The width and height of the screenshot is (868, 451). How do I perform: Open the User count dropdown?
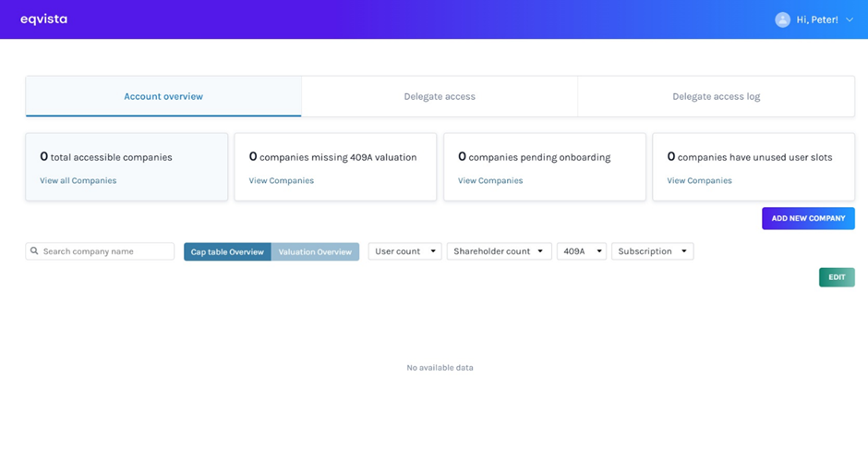404,251
